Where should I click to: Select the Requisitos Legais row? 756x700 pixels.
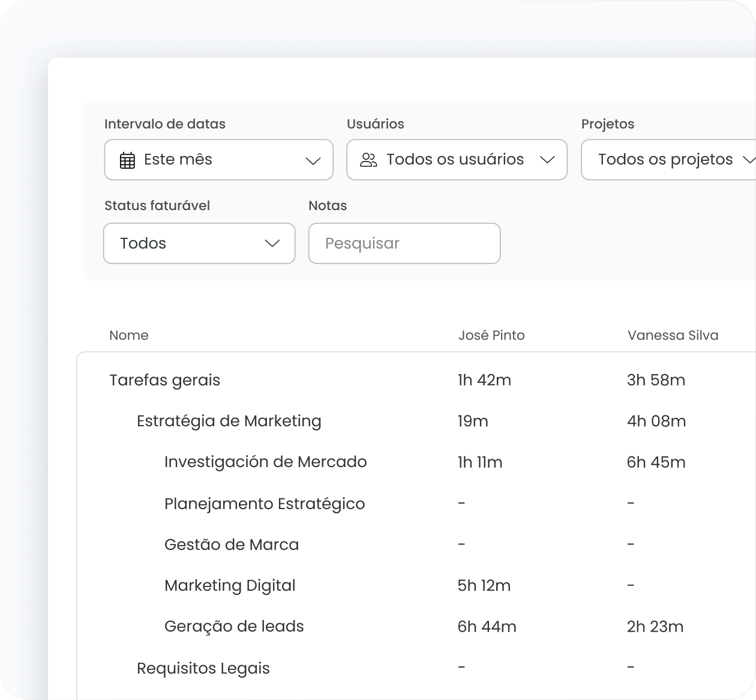point(203,668)
